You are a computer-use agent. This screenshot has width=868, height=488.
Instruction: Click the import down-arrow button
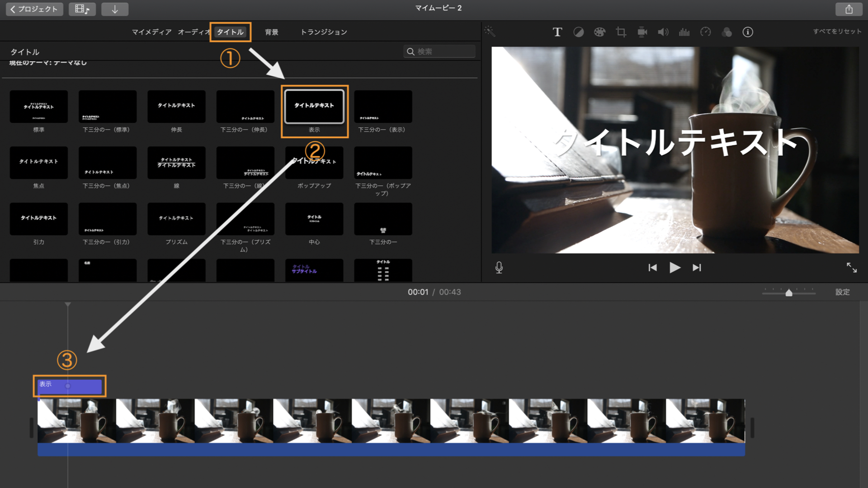click(115, 9)
